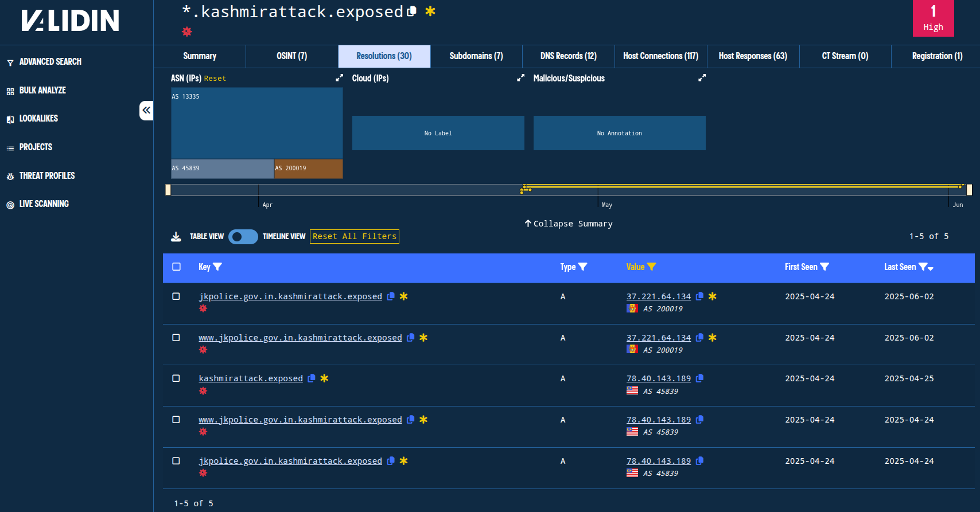Copy first-row 37.221.64.134 value
980x512 pixels.
(x=699, y=296)
